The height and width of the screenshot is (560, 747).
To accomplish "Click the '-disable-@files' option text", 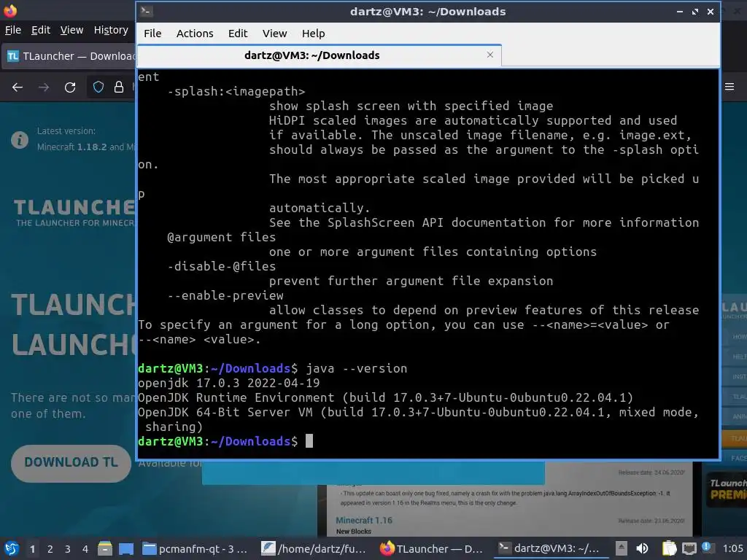I will point(222,266).
